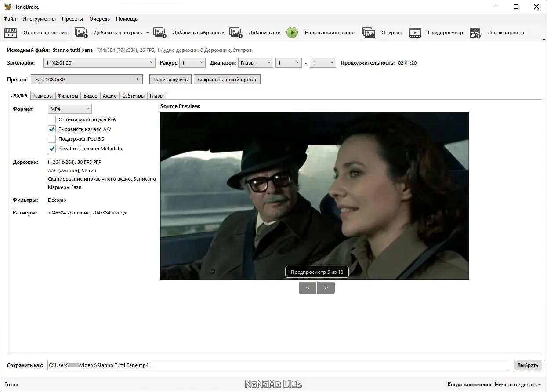
Task: Open the Пресеты menu
Action: click(72, 19)
